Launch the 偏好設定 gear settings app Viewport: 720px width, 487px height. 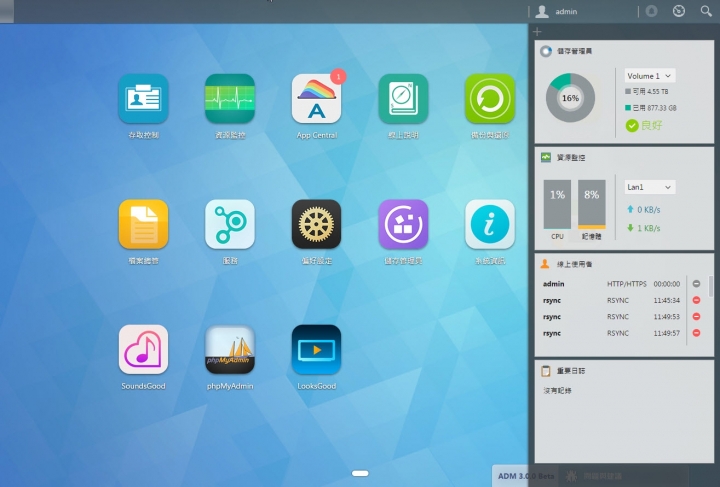316,224
